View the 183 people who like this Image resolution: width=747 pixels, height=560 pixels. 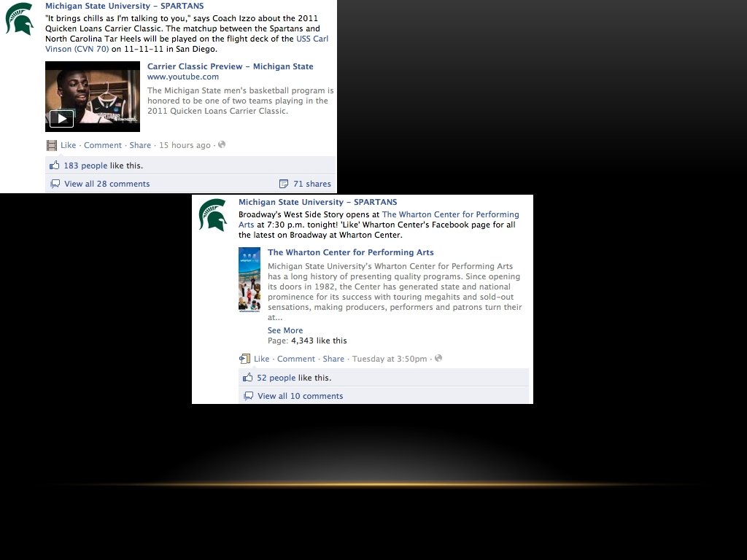pyautogui.click(x=86, y=166)
